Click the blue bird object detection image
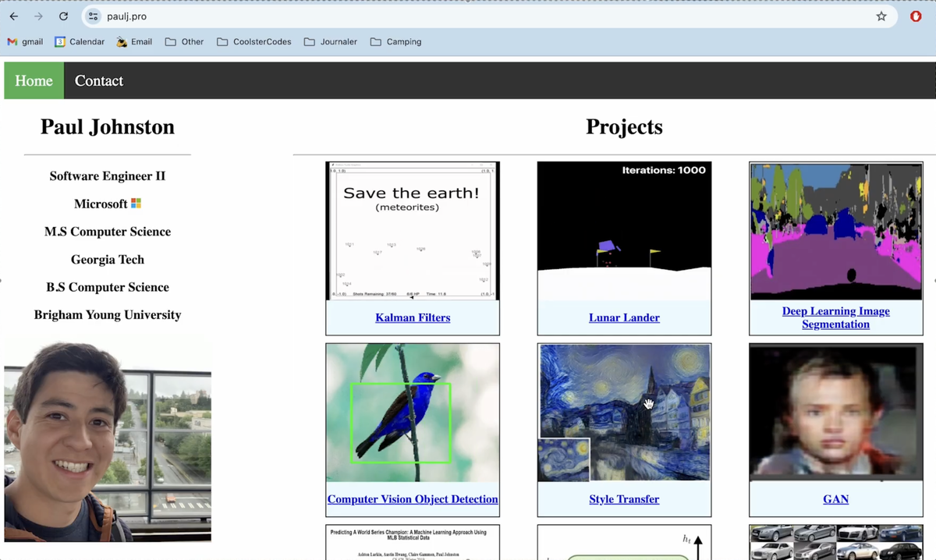Image resolution: width=936 pixels, height=560 pixels. pos(413,413)
